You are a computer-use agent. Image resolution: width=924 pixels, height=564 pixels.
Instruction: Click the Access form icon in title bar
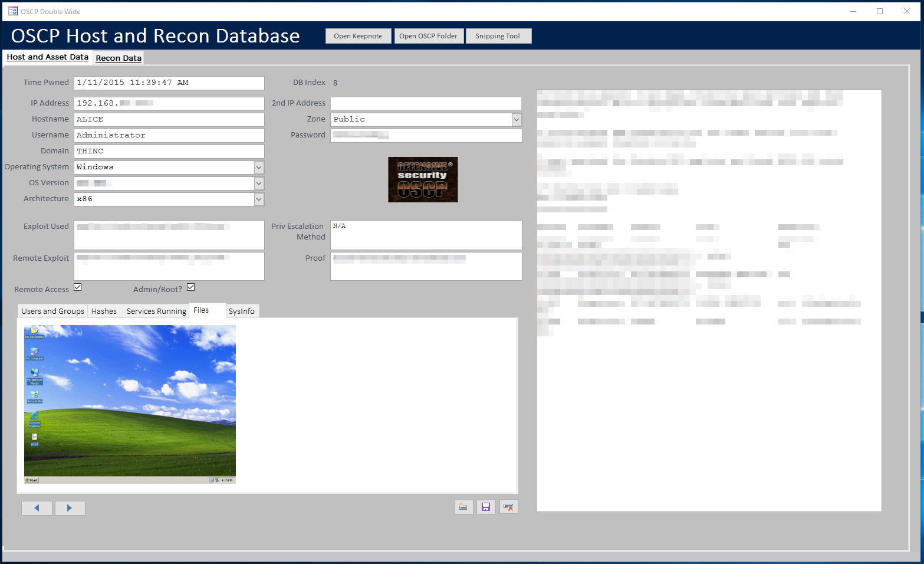(x=13, y=11)
